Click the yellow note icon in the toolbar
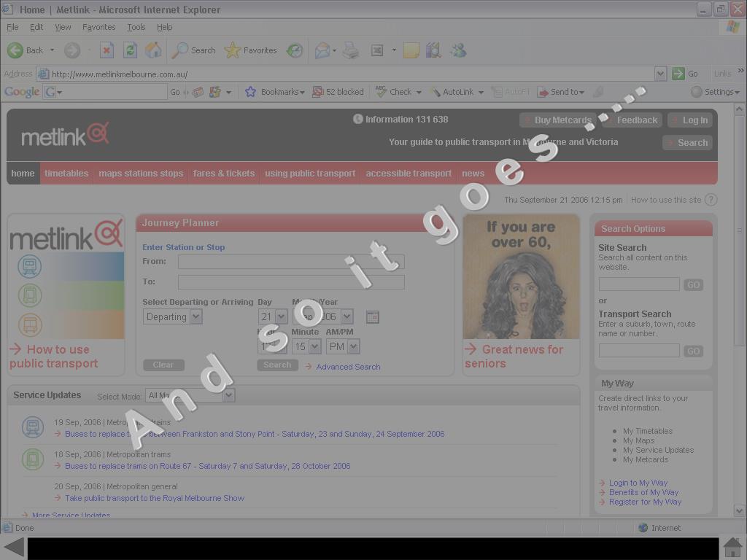This screenshot has height=560, width=747. pyautogui.click(x=411, y=50)
